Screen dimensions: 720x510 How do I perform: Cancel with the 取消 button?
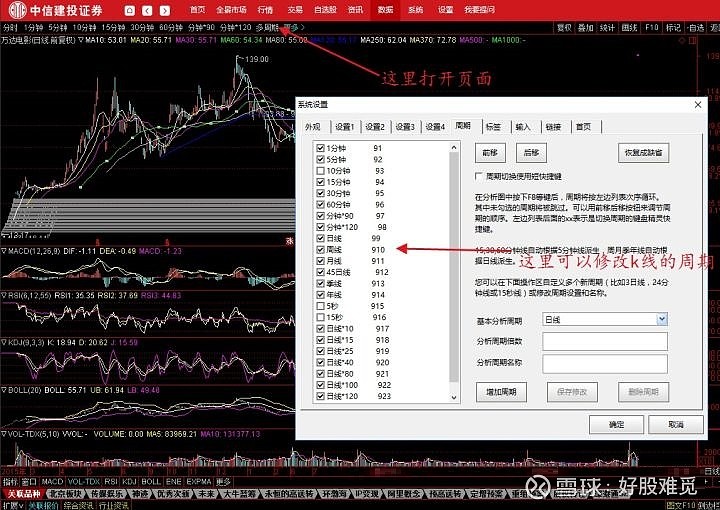click(x=675, y=425)
